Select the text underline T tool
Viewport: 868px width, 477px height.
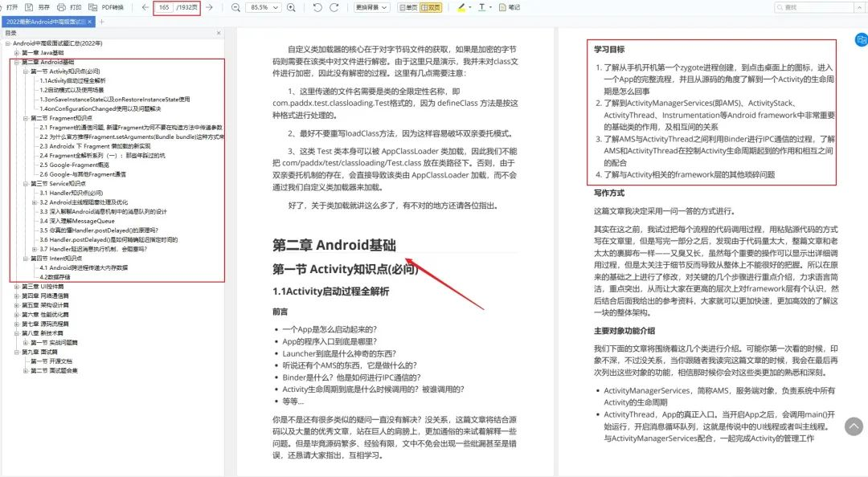[481, 7]
